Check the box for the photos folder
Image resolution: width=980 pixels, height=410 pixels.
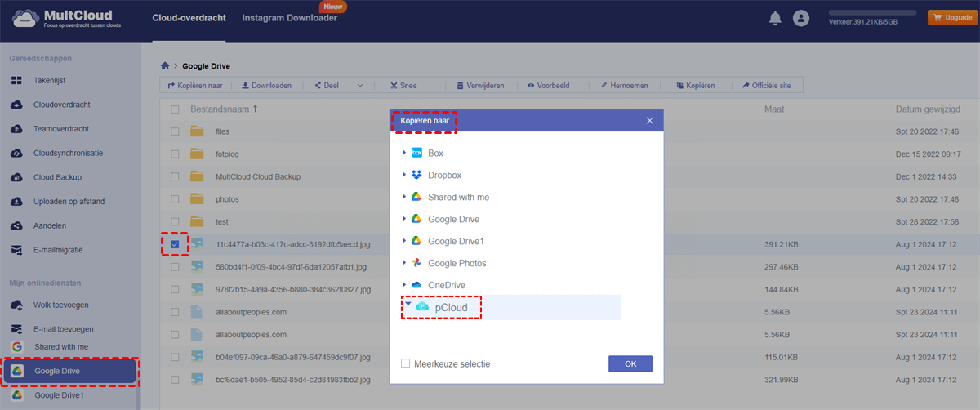pyautogui.click(x=175, y=199)
